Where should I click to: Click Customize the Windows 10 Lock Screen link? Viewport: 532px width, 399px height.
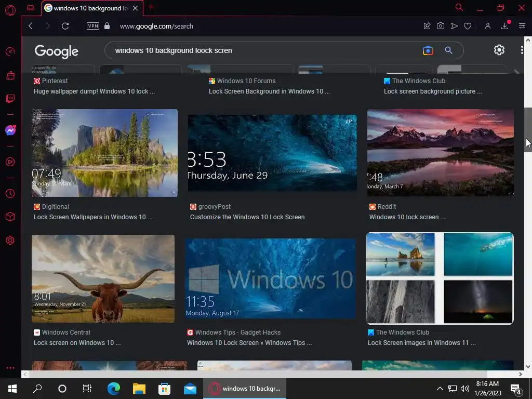tap(247, 217)
